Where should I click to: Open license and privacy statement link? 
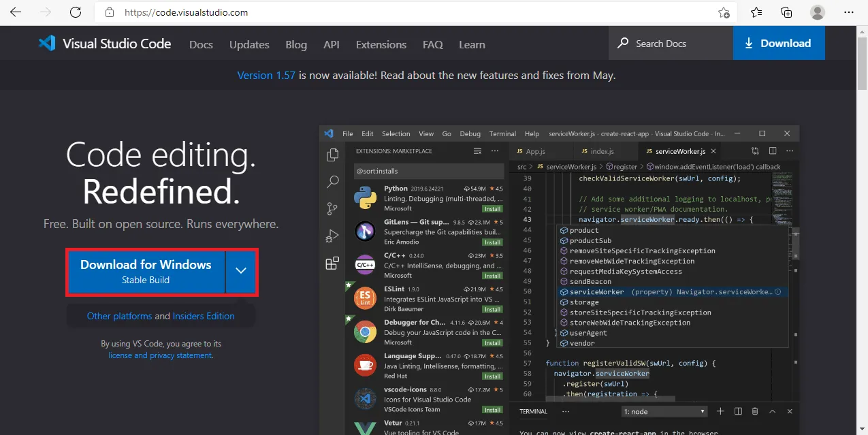click(160, 355)
